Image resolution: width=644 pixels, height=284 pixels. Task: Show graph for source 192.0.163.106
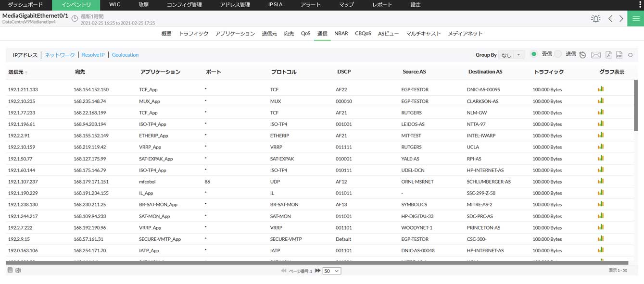[601, 250]
